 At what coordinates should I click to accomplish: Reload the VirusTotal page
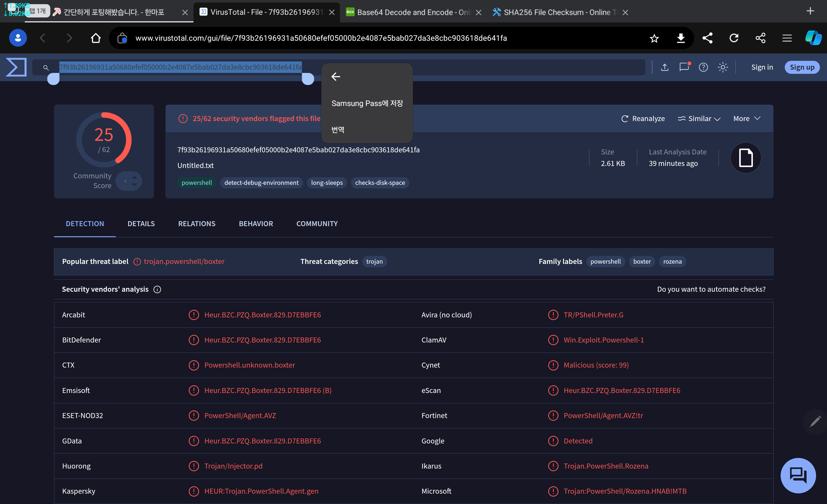coord(734,38)
